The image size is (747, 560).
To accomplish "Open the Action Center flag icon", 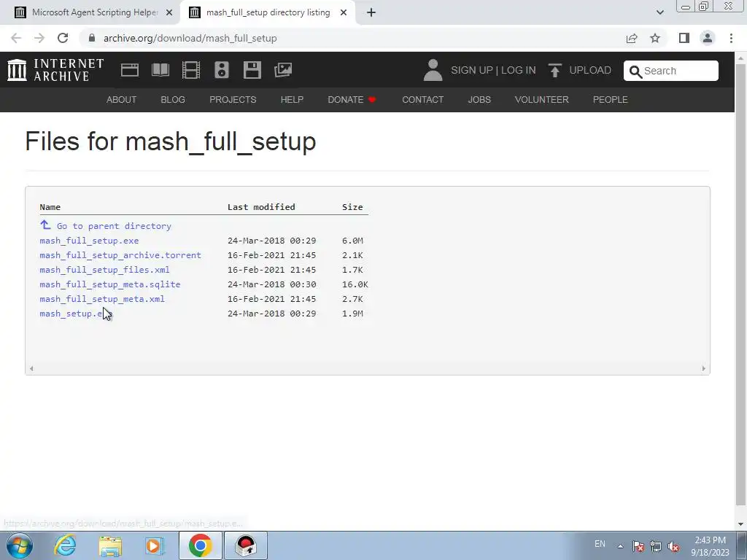I will [638, 546].
